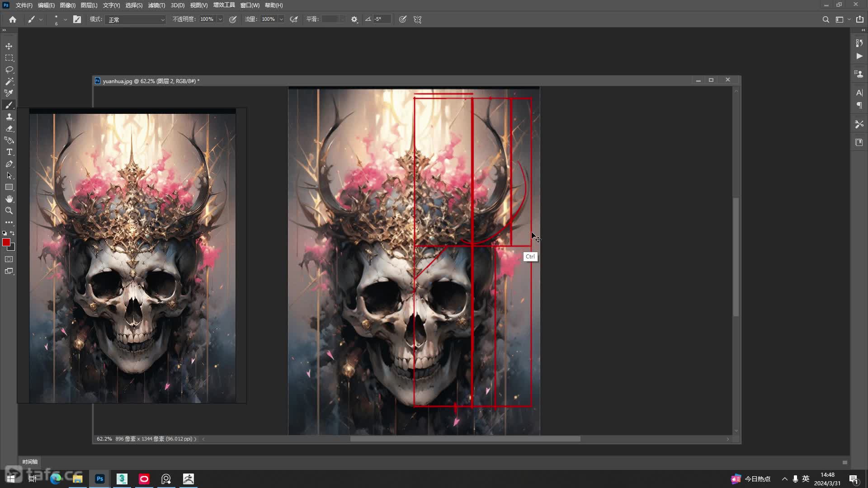Click the zoom percentage field in status bar
The image size is (868, 488).
[104, 439]
